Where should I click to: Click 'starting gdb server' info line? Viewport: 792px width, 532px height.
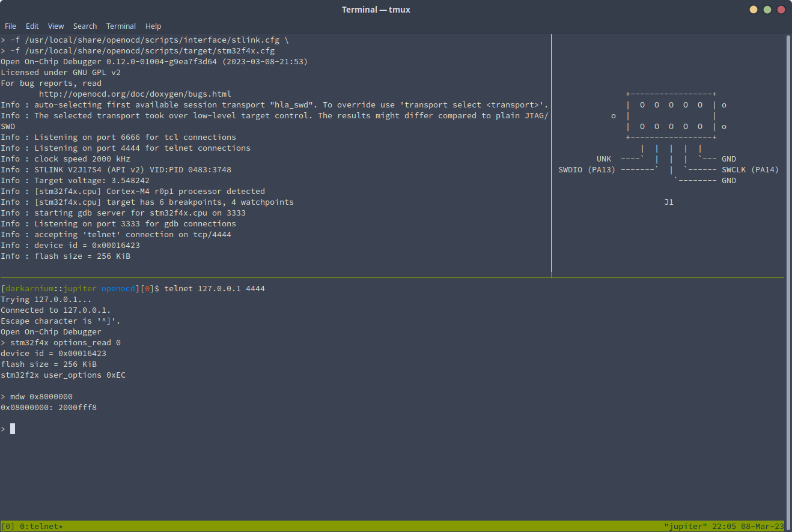[x=123, y=213]
